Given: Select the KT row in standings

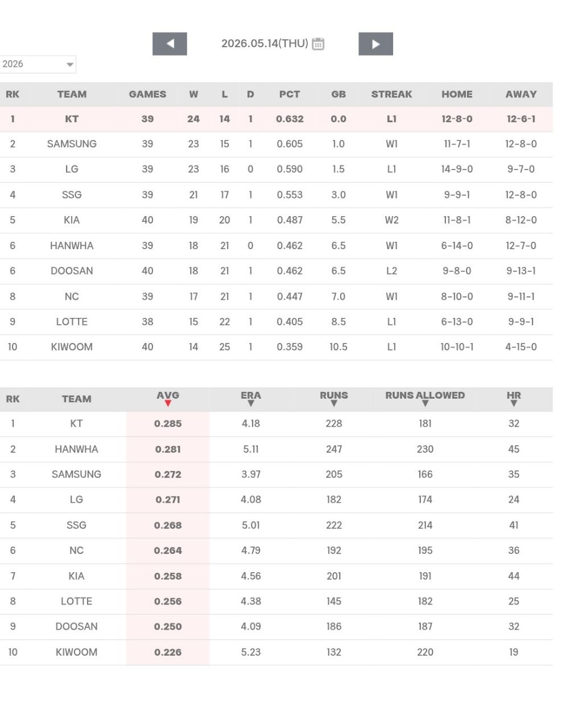Looking at the screenshot, I should (276, 119).
